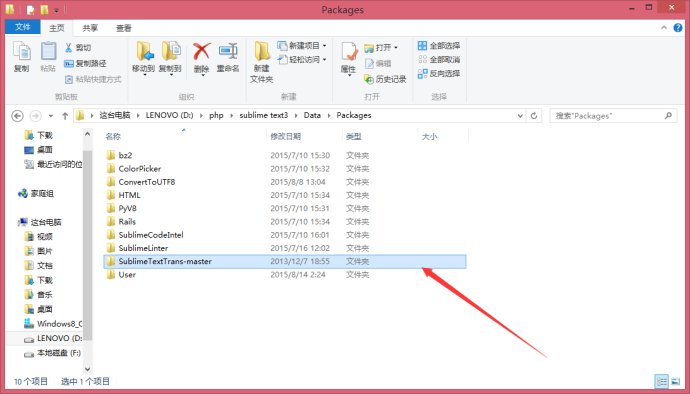Select the Share (共享) ribbon tab
Viewport: 690px width, 394px height.
click(x=90, y=28)
